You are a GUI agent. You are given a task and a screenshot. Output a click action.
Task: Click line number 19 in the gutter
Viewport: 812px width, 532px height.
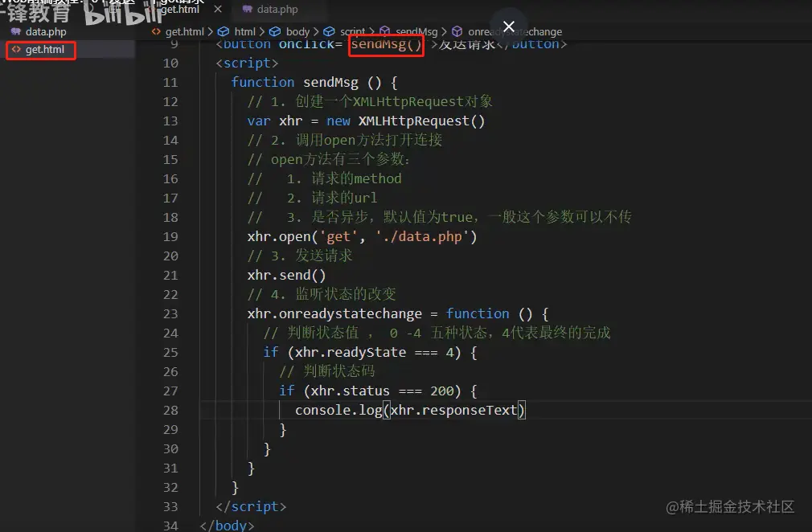pos(170,236)
